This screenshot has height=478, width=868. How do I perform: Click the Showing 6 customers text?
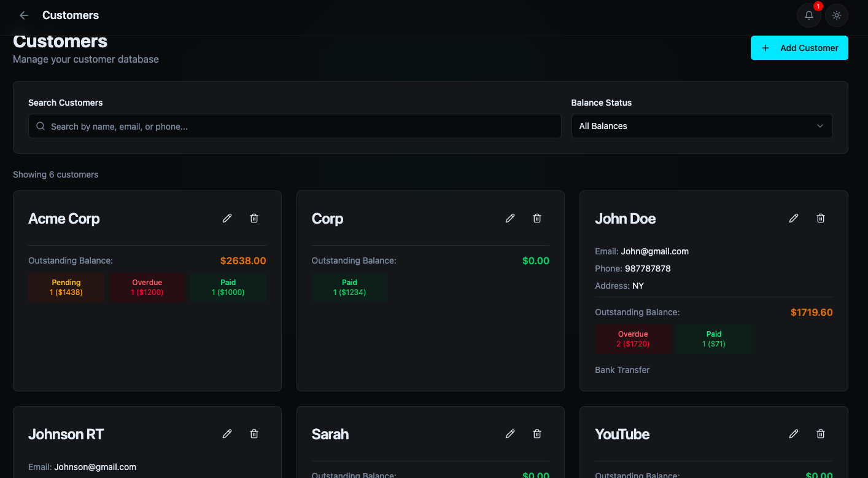tap(55, 174)
